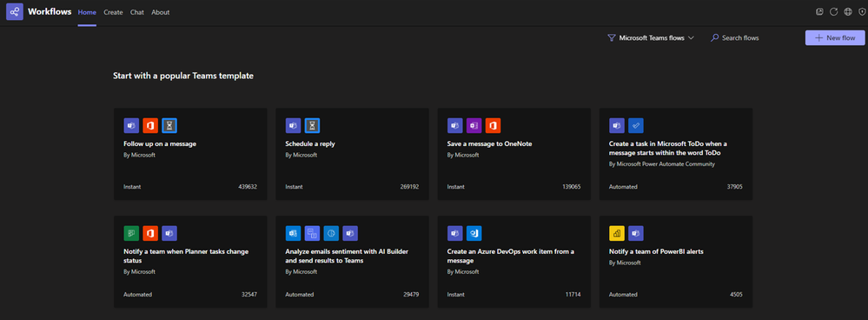This screenshot has width=868, height=320.
Task: Click 'By Microsoft' on Follow up on a message card
Action: 140,155
